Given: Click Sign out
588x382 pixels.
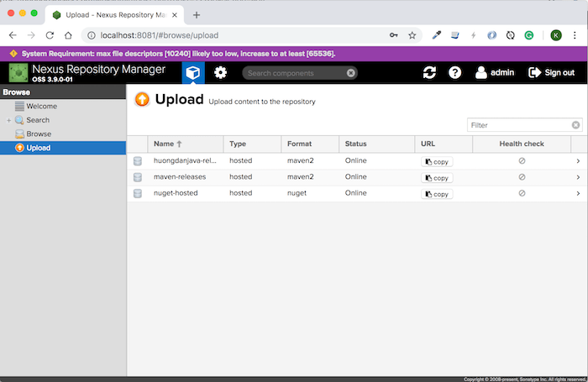Looking at the screenshot, I should 551,72.
